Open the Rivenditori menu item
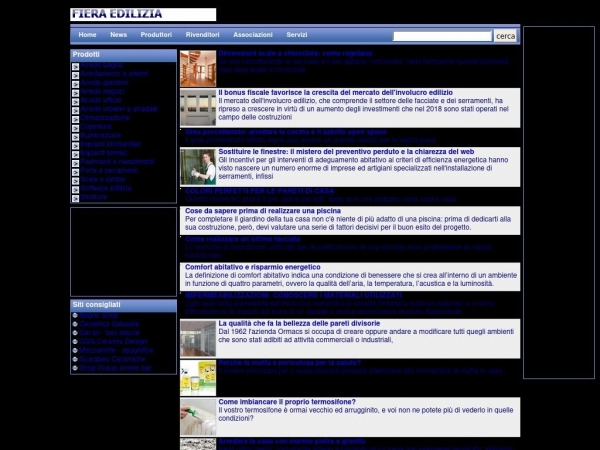Viewport: 600px width, 450px height. coord(202,35)
